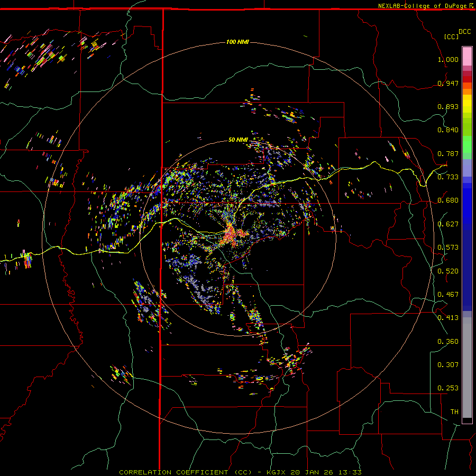The image size is (476, 476).
Task: Click the 0.680 color scale value
Action: click(448, 200)
